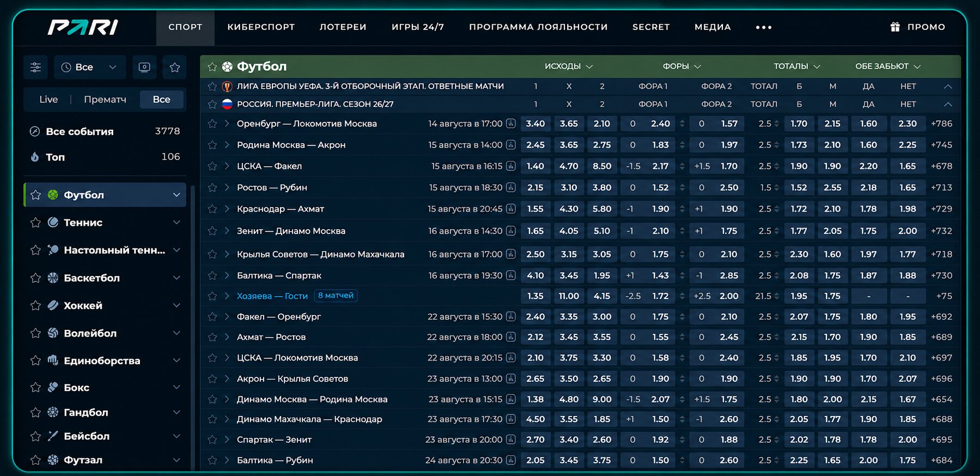Select the Live filter tab
980x476 pixels.
(48, 100)
